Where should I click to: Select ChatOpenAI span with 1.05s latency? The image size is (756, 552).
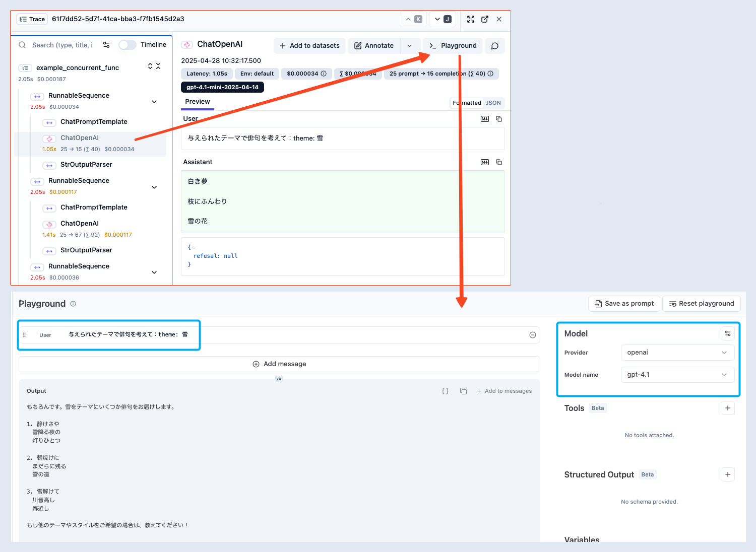coord(91,144)
